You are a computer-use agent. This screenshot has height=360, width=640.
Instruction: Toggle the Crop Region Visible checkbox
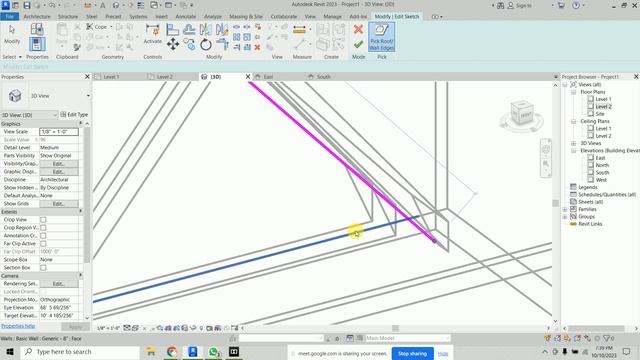pos(43,228)
